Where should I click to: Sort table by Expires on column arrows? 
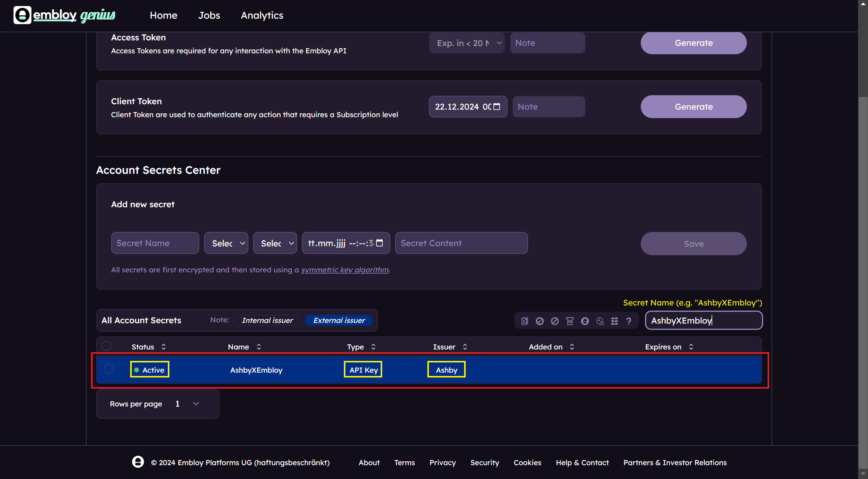tap(691, 347)
